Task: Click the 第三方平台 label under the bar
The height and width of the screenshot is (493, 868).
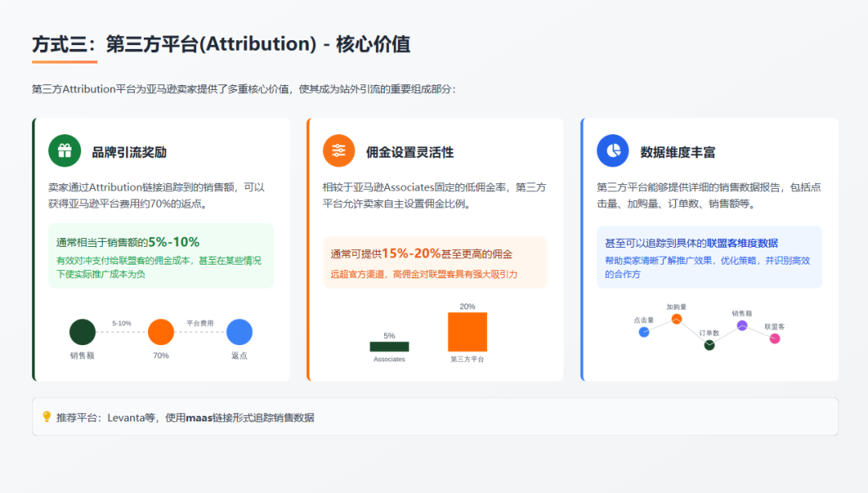Action: [467, 359]
